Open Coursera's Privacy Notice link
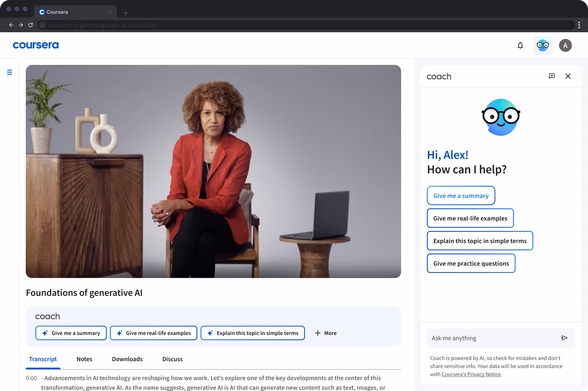Image resolution: width=588 pixels, height=391 pixels. (x=471, y=374)
